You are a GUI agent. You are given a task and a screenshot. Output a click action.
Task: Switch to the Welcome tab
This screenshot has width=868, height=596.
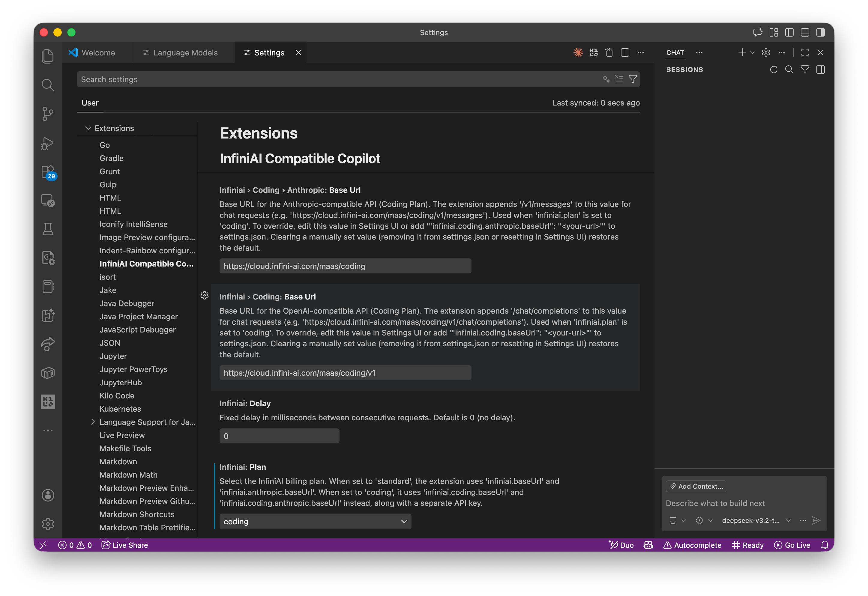click(x=98, y=53)
